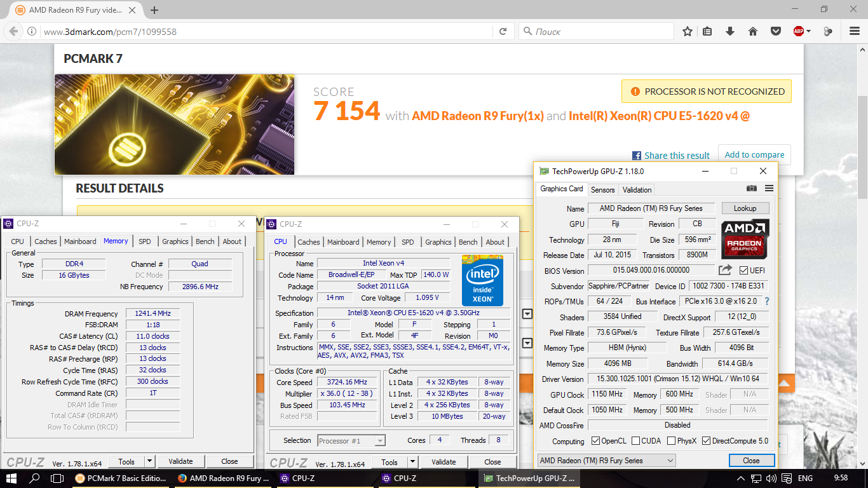The image size is (868, 488).
Task: Click the Add to compare button
Action: pos(754,154)
